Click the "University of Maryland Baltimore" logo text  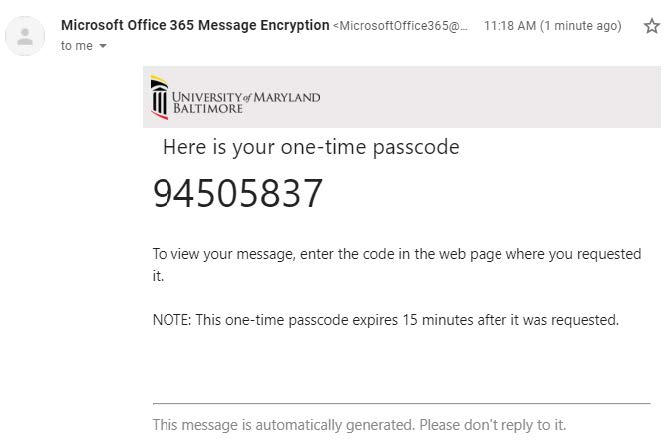click(x=246, y=102)
